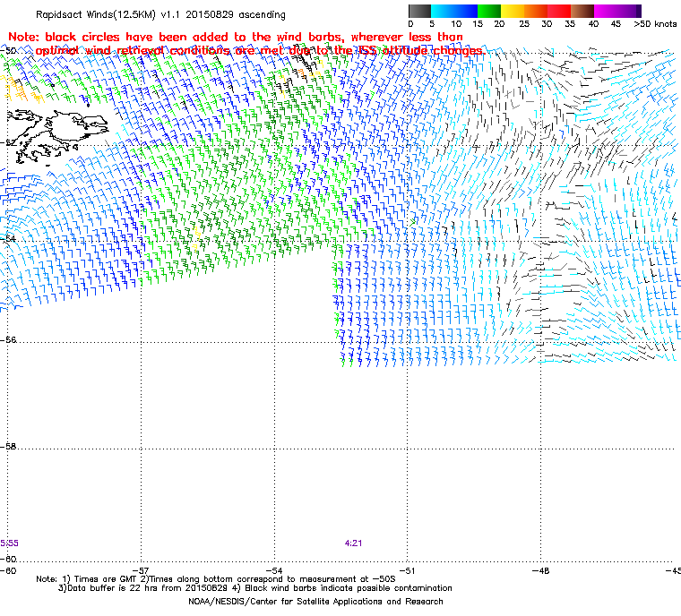This screenshot has height=616, width=681.
Task: Click the footnote 'Times are GMT' line
Action: [x=216, y=579]
